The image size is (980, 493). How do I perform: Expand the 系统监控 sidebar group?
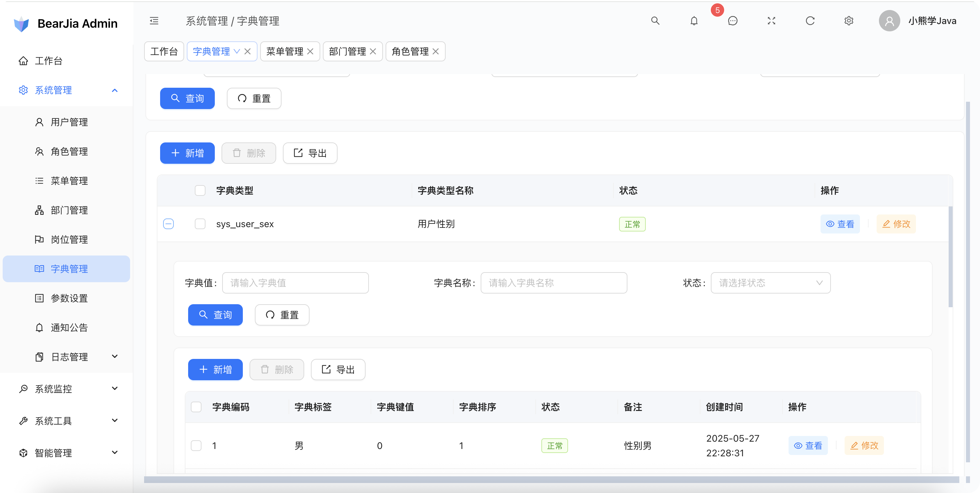pos(67,389)
